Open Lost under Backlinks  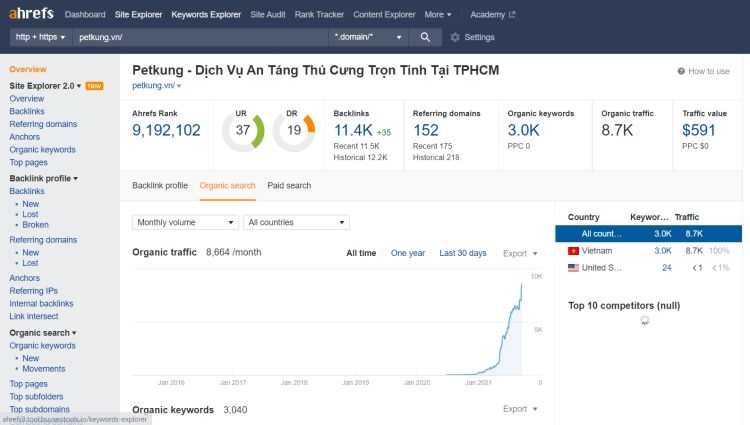click(x=30, y=214)
